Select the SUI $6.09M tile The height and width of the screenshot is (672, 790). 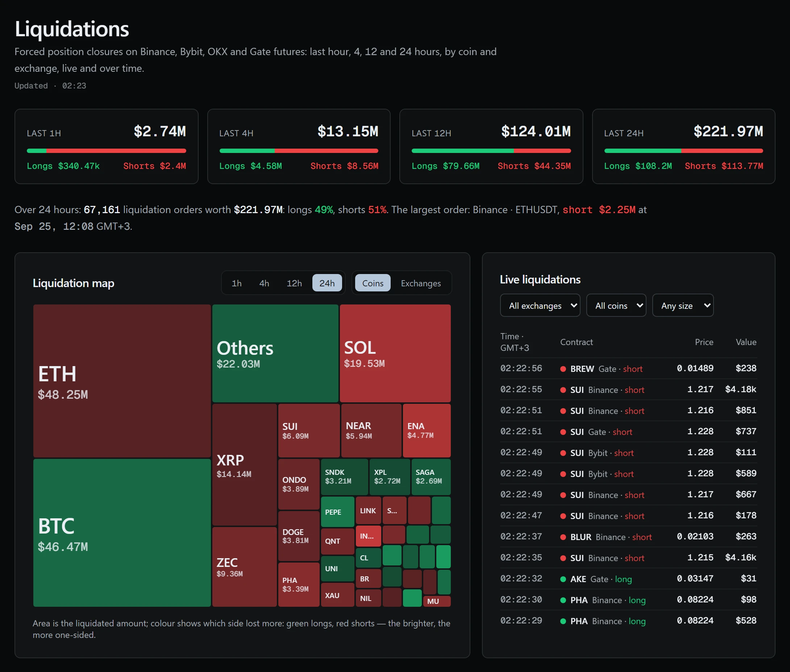[309, 431]
